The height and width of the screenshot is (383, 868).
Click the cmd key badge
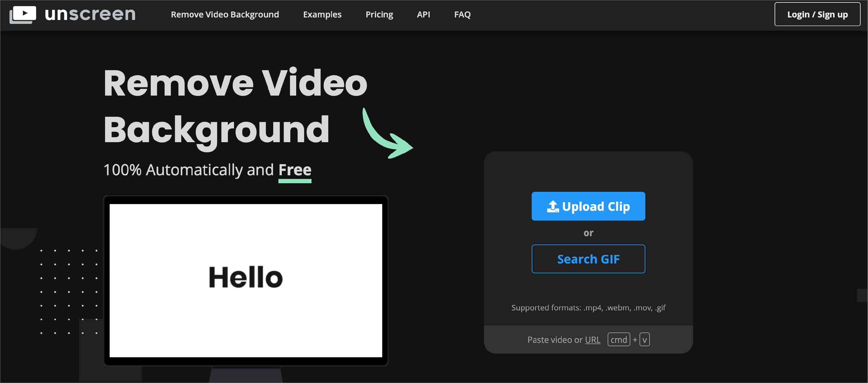pyautogui.click(x=619, y=339)
